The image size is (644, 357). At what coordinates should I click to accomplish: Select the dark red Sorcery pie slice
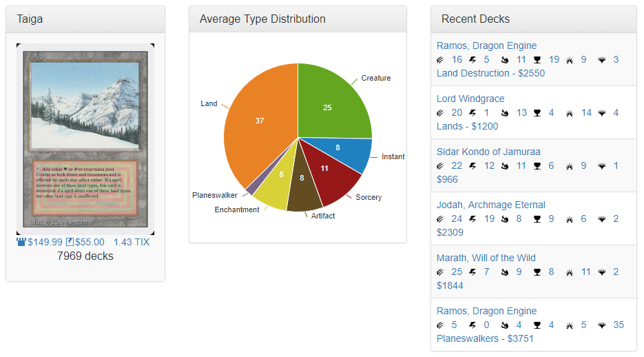331,176
